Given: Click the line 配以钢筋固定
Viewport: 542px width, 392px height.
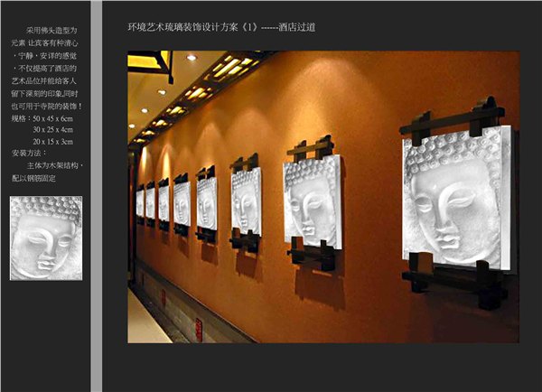Looking at the screenshot, I should point(34,178).
